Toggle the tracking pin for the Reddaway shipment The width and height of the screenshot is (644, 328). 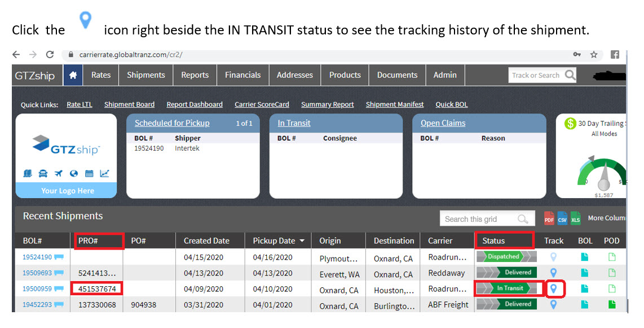tap(555, 273)
